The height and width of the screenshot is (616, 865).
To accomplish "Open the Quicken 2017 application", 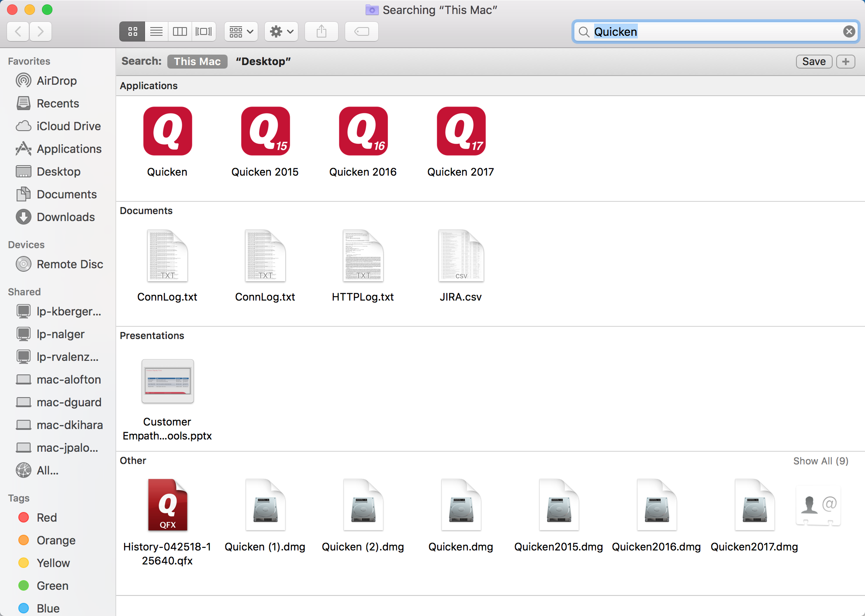I will pyautogui.click(x=461, y=131).
